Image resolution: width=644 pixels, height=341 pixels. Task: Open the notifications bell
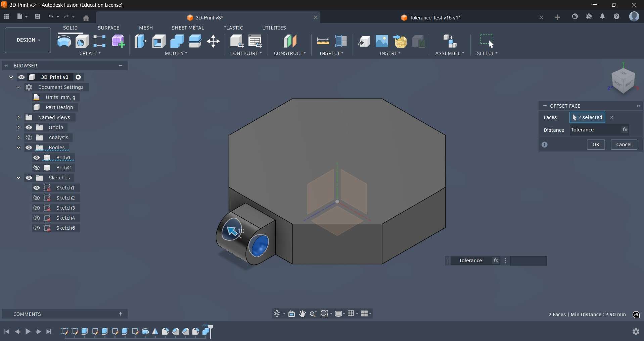[x=603, y=17]
